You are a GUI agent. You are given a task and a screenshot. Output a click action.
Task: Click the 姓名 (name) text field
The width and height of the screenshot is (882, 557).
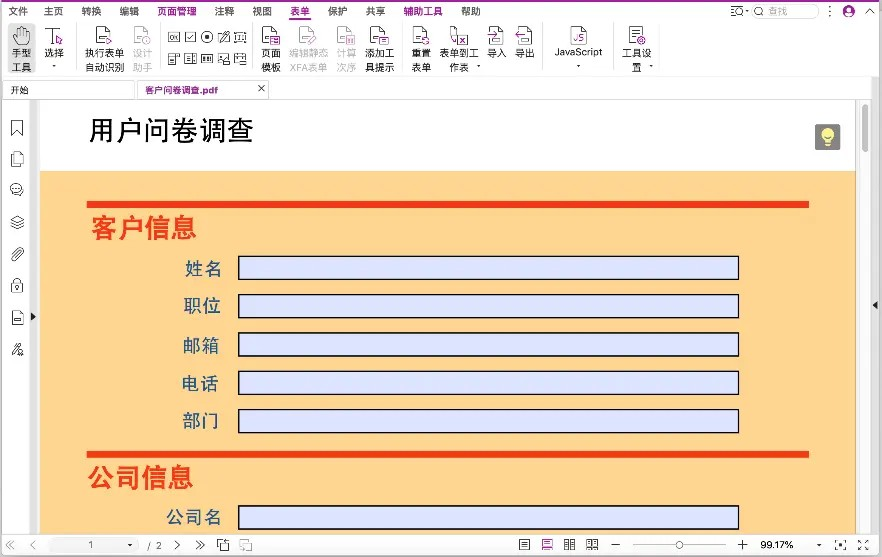(488, 268)
